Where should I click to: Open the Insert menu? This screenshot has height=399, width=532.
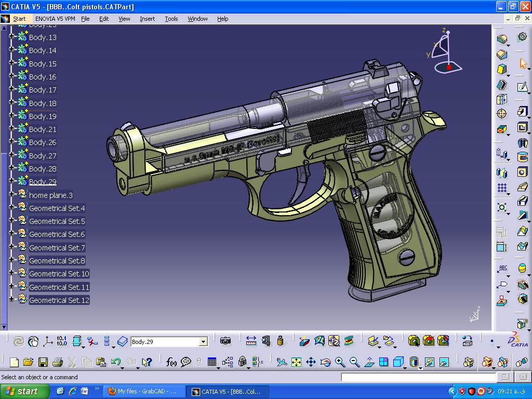[147, 19]
